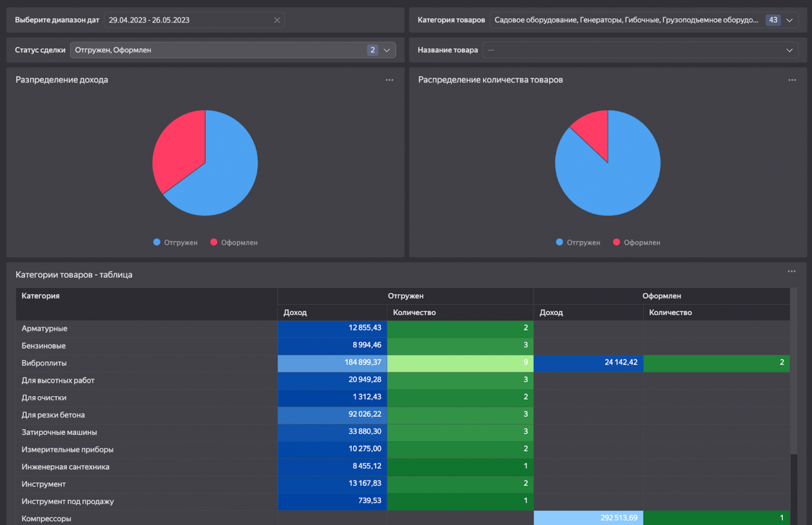This screenshot has height=525, width=812.
Task: Sort by Количество column under Оформлен
Action: 670,312
